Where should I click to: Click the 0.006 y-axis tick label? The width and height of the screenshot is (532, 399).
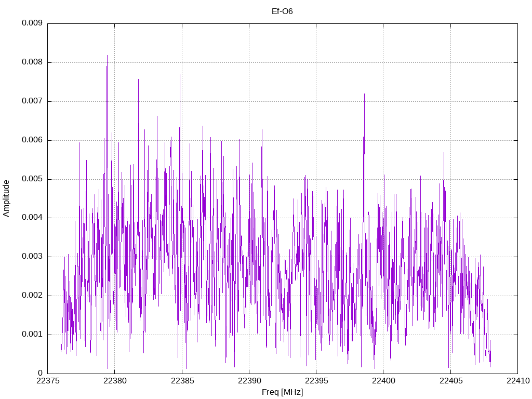point(32,140)
